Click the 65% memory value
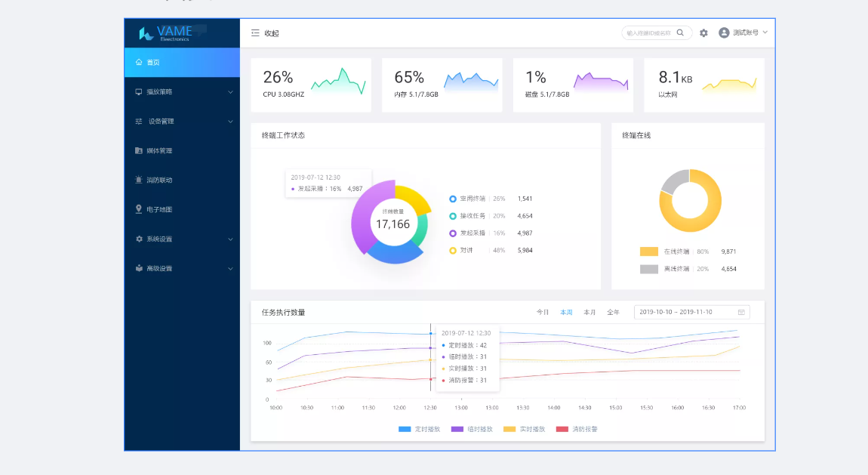 coord(409,77)
